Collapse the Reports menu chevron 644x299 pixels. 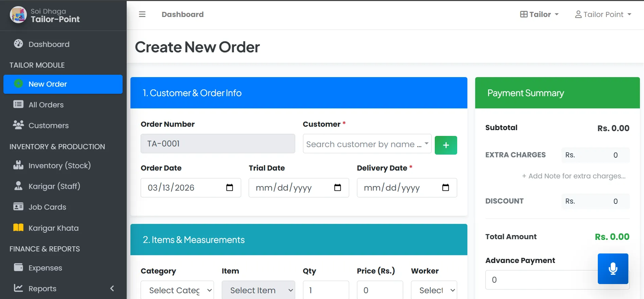click(112, 288)
